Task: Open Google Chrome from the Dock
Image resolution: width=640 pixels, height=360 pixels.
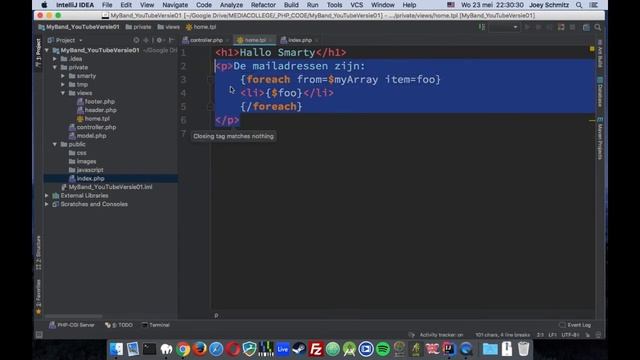Action: pyautogui.click(x=183, y=349)
